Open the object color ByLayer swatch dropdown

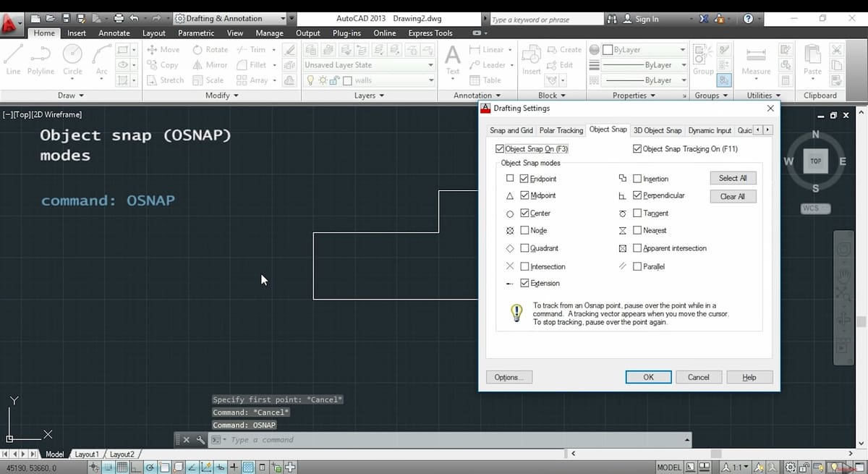click(x=644, y=50)
